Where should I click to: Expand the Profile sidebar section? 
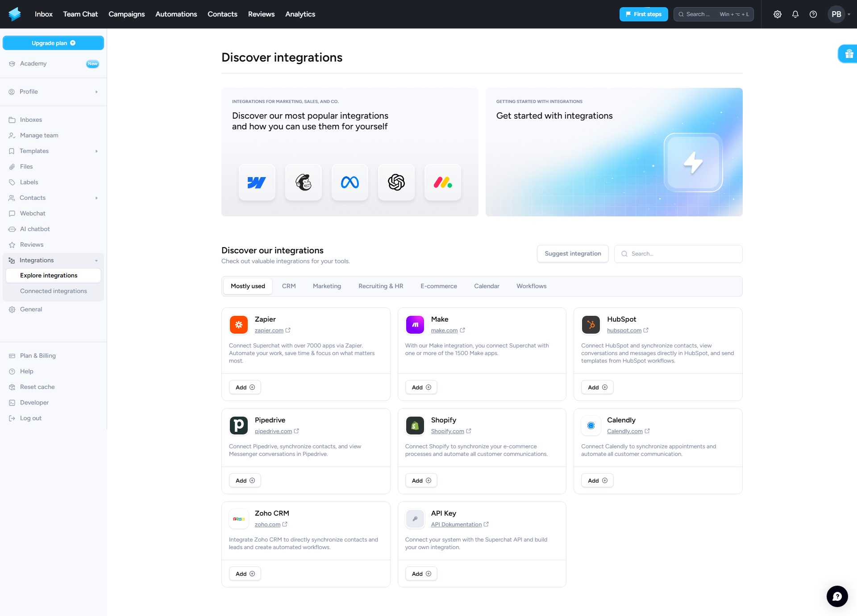click(x=54, y=91)
